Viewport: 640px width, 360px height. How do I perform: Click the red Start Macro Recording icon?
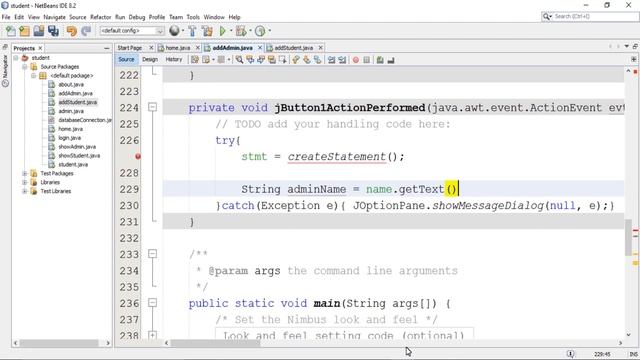click(x=356, y=60)
